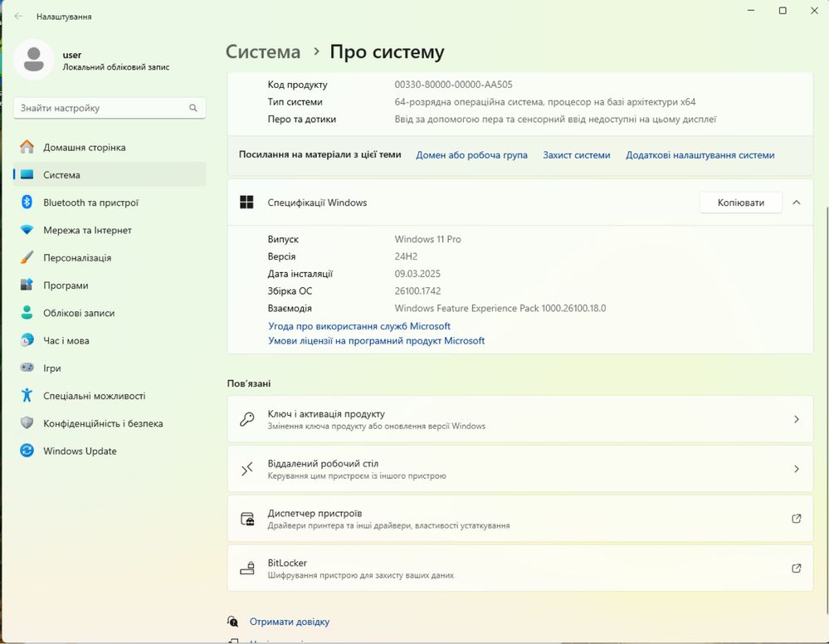Click the Копіювати button
The height and width of the screenshot is (644, 829).
tap(740, 202)
